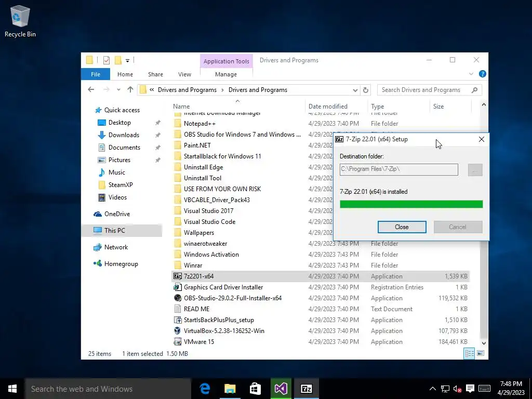Open the Share ribbon tab

point(155,74)
